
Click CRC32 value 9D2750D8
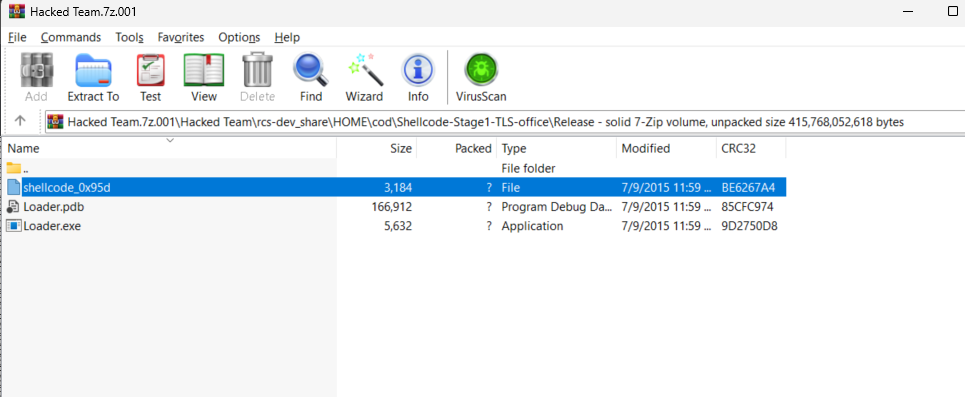pyautogui.click(x=749, y=226)
